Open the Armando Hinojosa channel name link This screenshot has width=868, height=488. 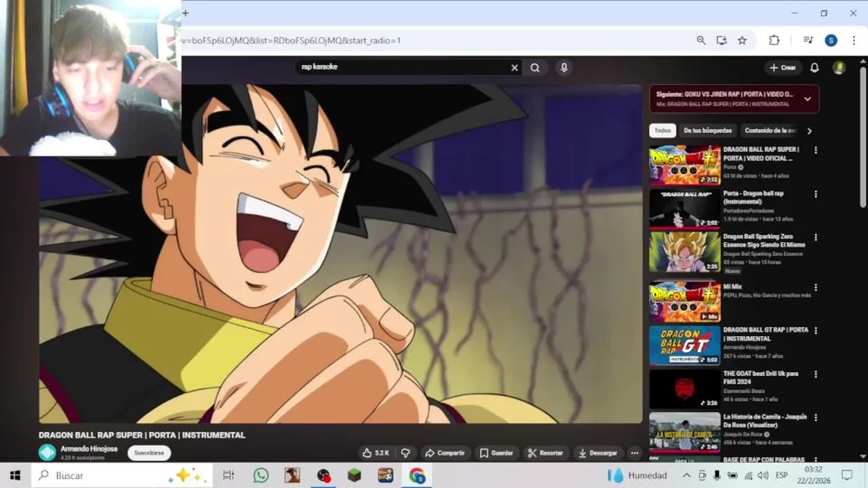pos(89,449)
